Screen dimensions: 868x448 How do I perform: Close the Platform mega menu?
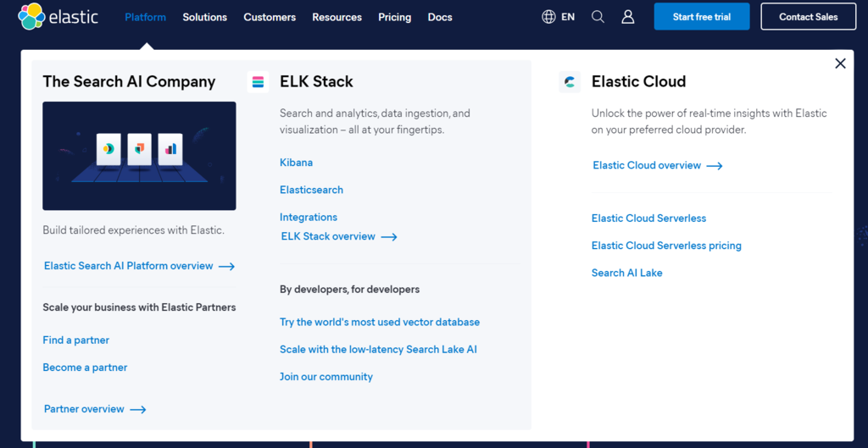840,64
